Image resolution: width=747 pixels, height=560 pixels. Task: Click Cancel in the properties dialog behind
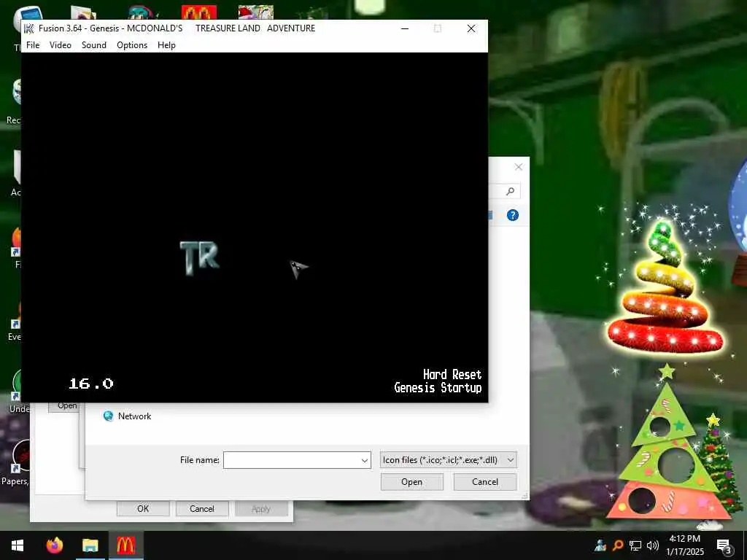(202, 508)
